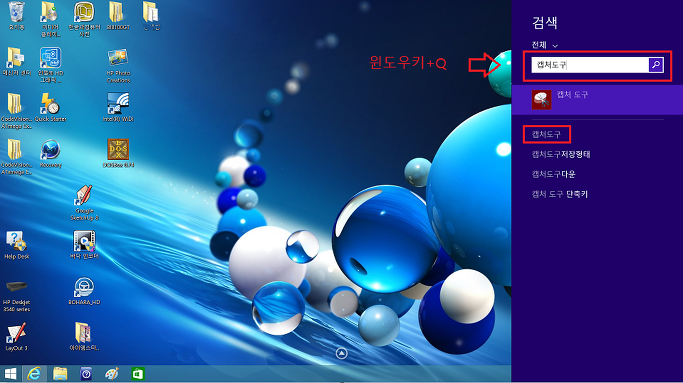Launch DOSBox 0.74

(x=118, y=150)
